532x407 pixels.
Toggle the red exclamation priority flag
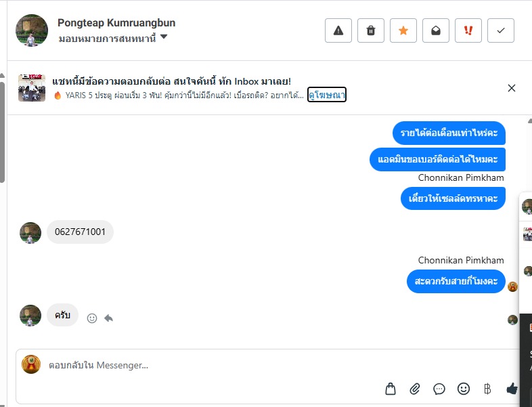tap(468, 30)
